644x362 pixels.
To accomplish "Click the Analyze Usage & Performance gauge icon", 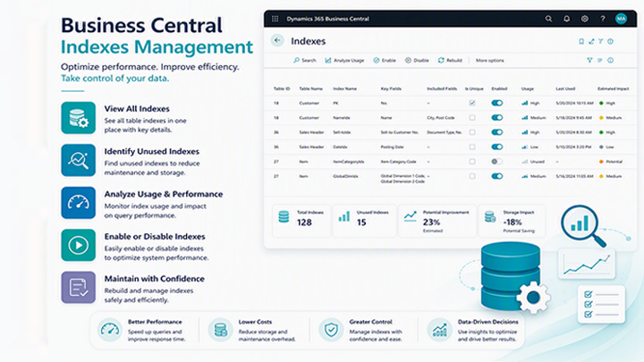I will (79, 203).
